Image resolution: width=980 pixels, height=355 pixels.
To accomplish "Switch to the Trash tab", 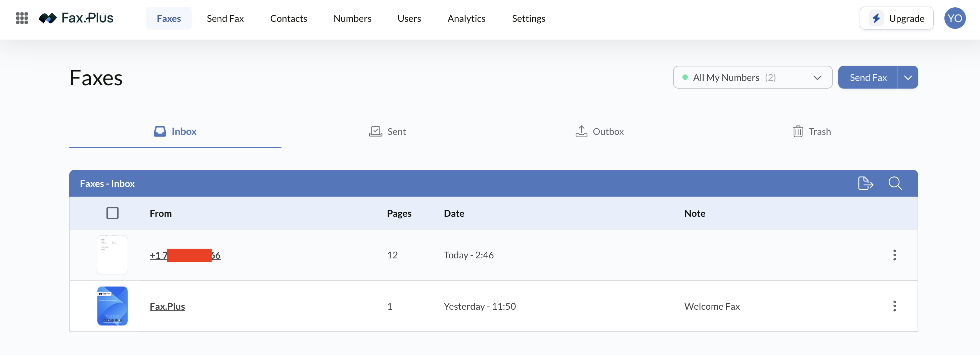I will click(812, 132).
